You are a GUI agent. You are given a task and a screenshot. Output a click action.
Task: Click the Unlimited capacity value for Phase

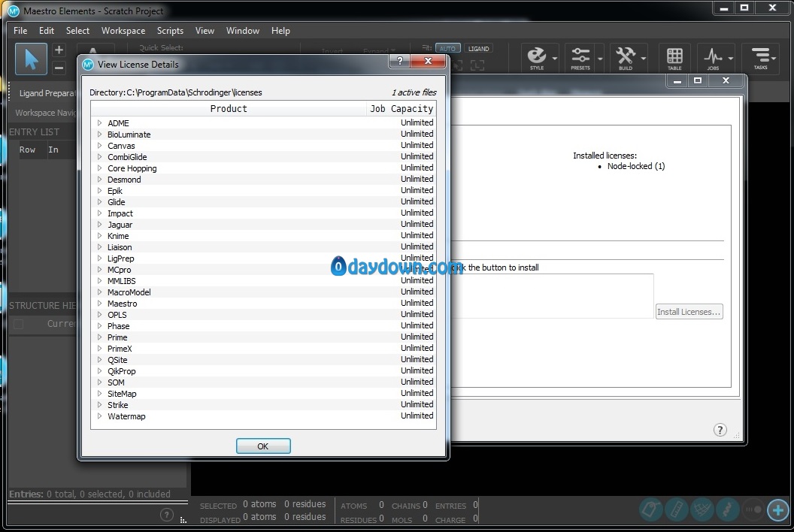click(x=417, y=325)
